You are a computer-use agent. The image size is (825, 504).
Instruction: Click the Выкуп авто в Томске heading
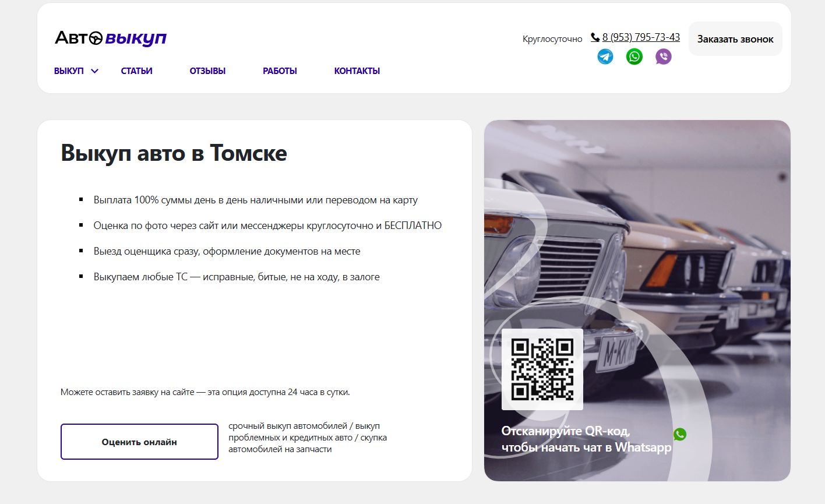coord(174,153)
